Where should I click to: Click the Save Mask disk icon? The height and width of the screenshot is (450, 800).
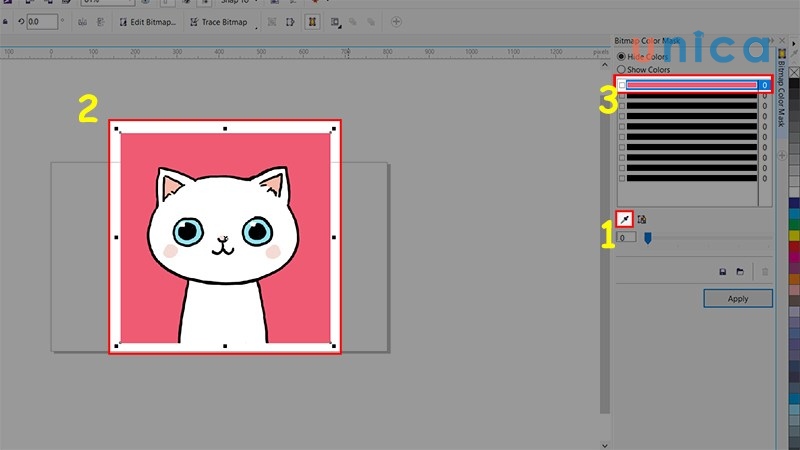(722, 271)
